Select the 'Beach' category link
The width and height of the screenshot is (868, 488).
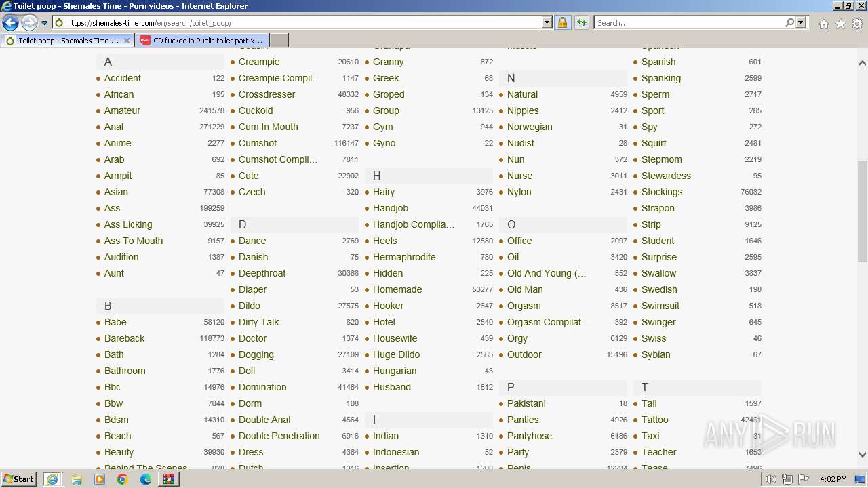tap(118, 436)
